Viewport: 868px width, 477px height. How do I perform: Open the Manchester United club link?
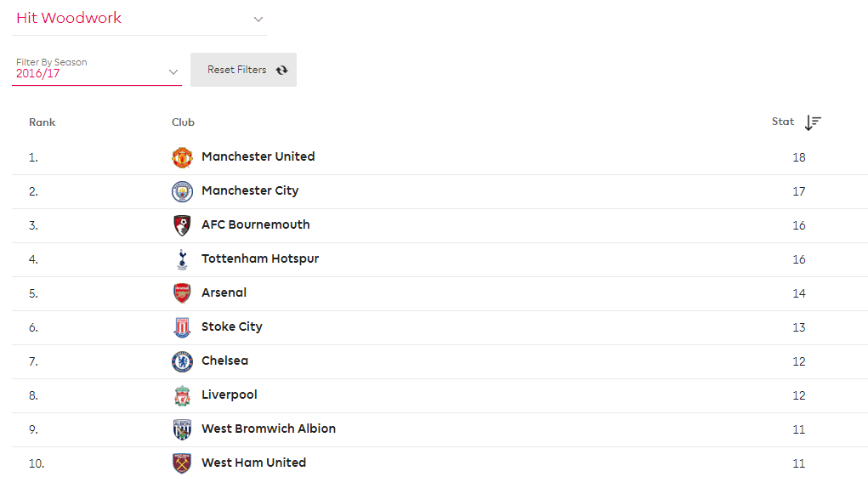click(258, 156)
